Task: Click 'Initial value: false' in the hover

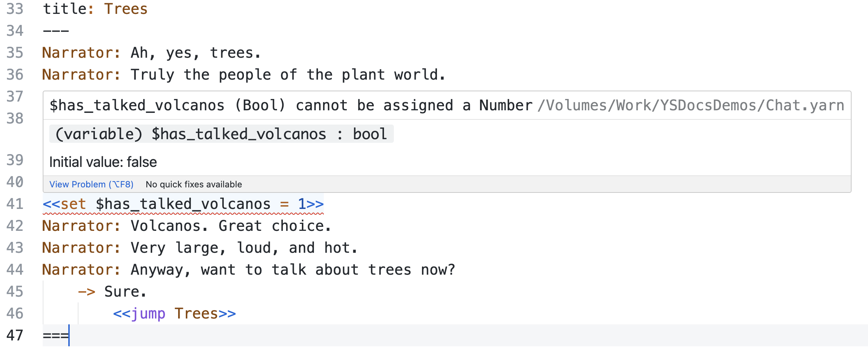Action: 103,162
